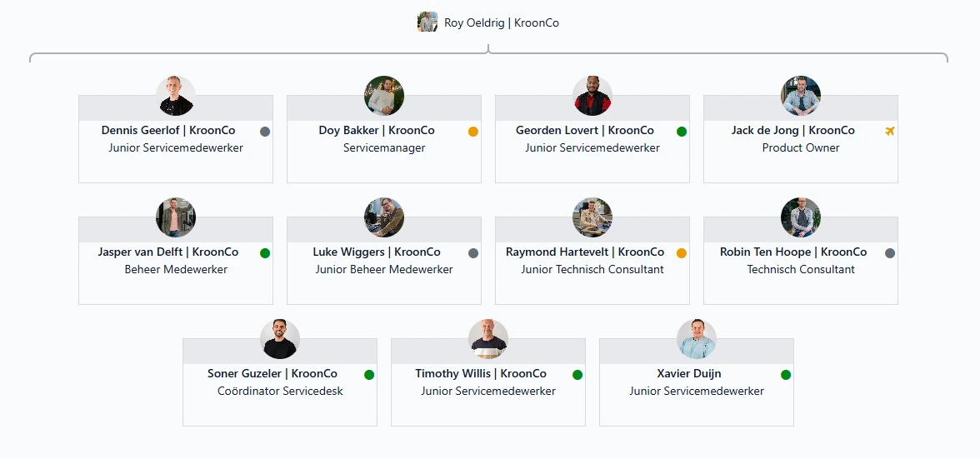The height and width of the screenshot is (459, 980).
Task: Click Luke Wiggers' gray status dot
Action: pyautogui.click(x=473, y=253)
